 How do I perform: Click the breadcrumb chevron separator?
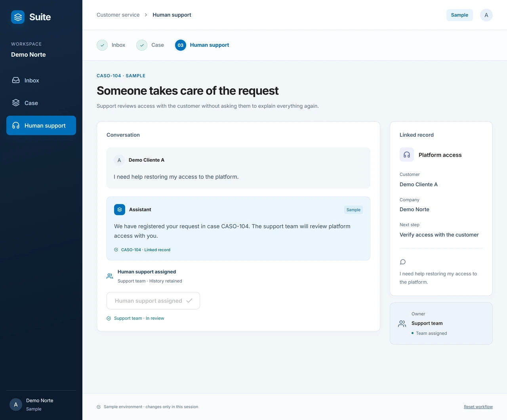point(146,15)
